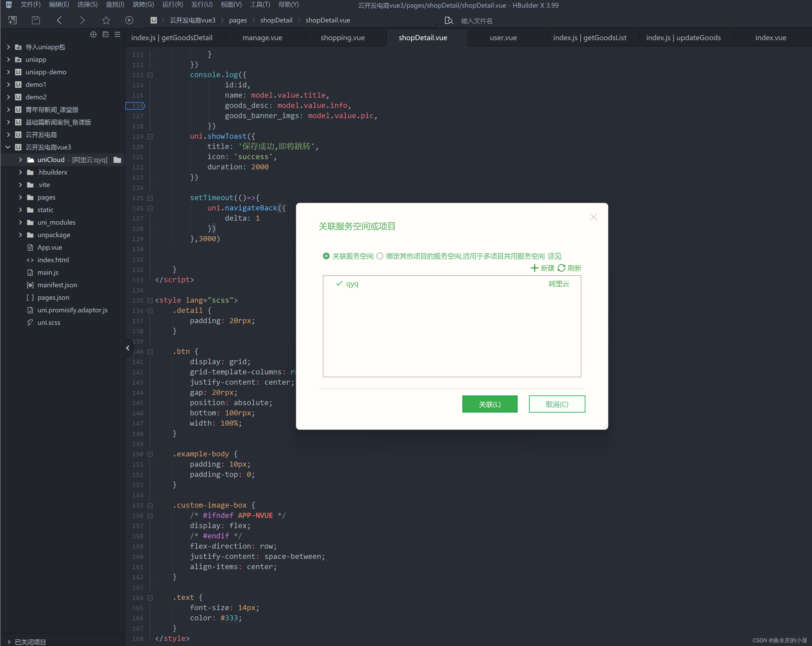Screen dimensions: 812x646
Task: Click the star bookmark icon
Action: [x=106, y=20]
